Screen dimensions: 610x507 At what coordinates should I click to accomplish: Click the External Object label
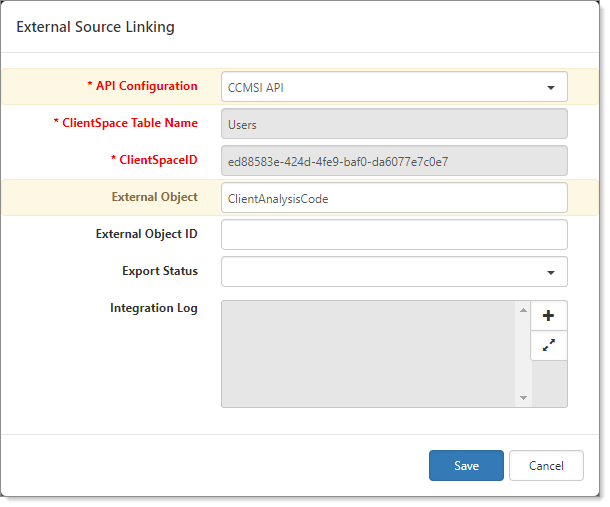(155, 197)
